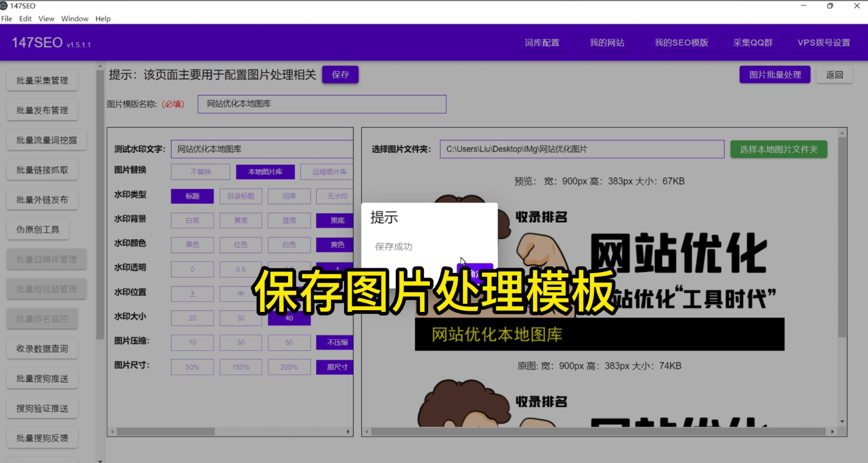This screenshot has height=463, width=868.
Task: Choose 黑色 watermark color
Action: (x=192, y=244)
